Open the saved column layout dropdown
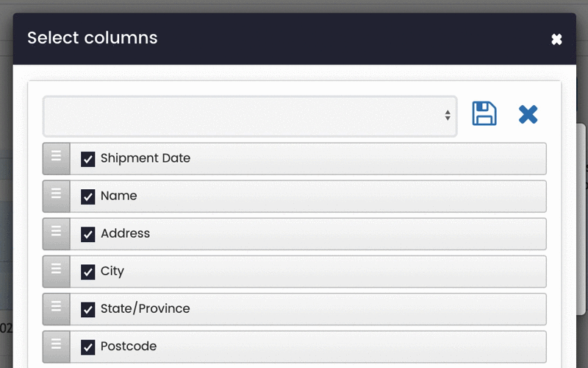Image resolution: width=588 pixels, height=368 pixels. coord(250,116)
